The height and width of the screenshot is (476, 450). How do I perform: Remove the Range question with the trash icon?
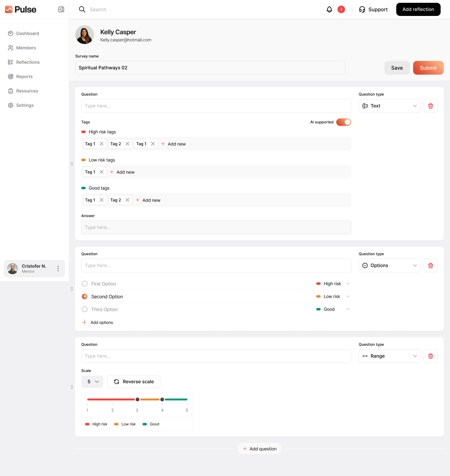[430, 356]
